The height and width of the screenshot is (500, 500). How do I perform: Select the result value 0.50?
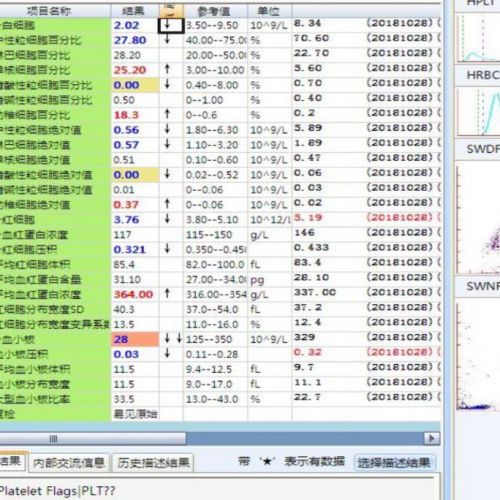pyautogui.click(x=124, y=100)
